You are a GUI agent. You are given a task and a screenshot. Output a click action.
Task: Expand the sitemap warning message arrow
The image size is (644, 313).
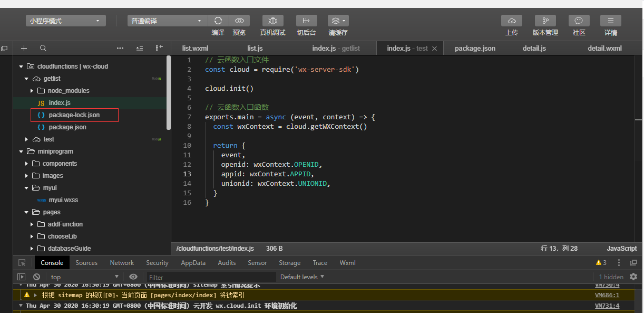[36, 295]
